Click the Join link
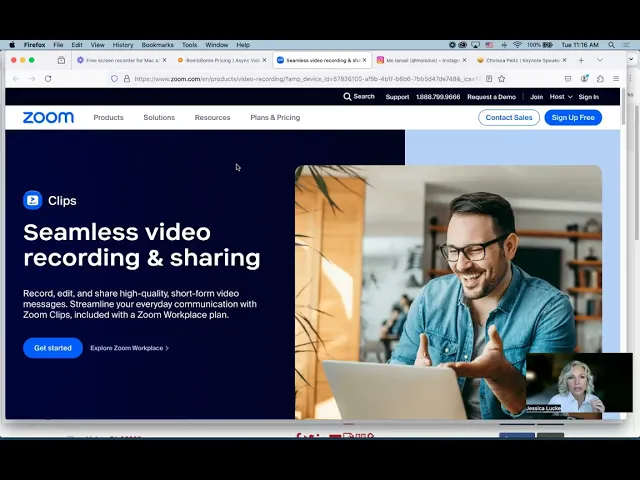The image size is (640, 480). (536, 97)
